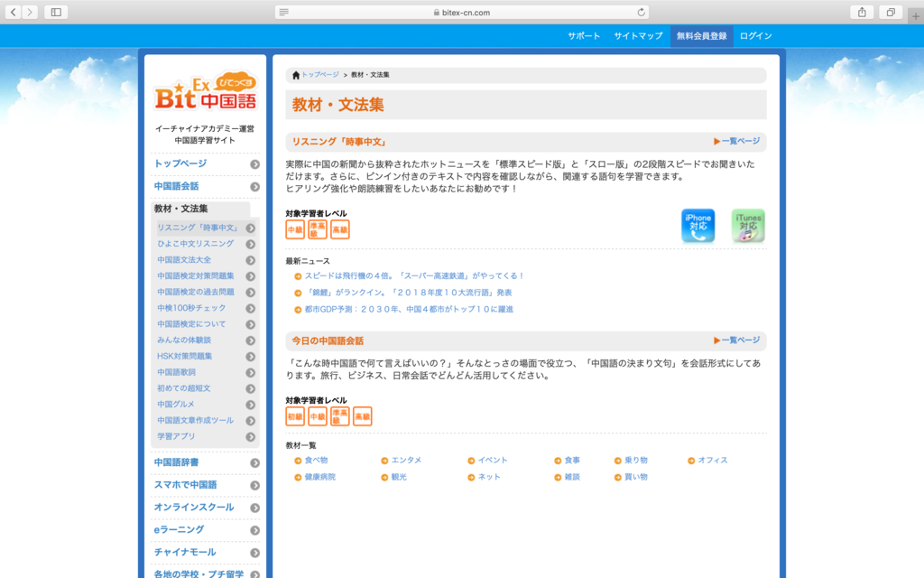Open 中国語文章作成ツール in the sidebar
Screen dimensions: 924x578
[x=196, y=420]
